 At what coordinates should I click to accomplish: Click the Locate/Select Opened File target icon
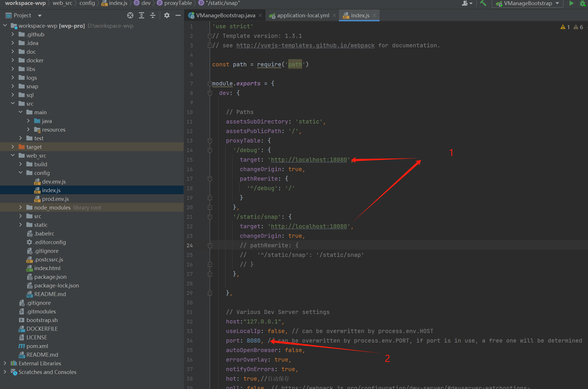click(130, 15)
